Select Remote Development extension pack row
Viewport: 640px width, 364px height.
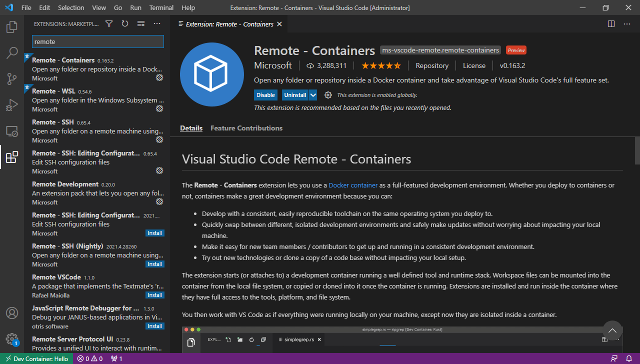(97, 193)
